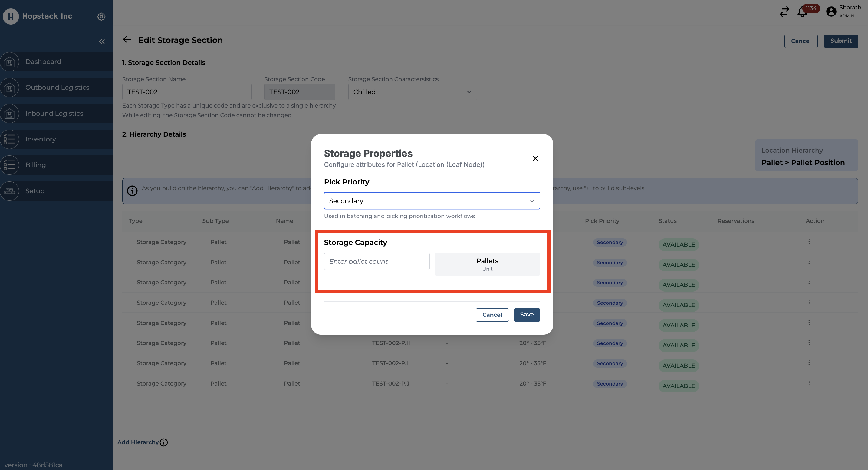Click Save in the Storage Properties dialog

click(x=526, y=315)
